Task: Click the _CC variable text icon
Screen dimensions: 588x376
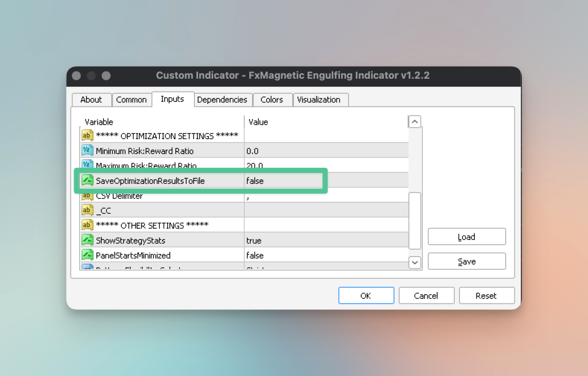Action: [86, 210]
